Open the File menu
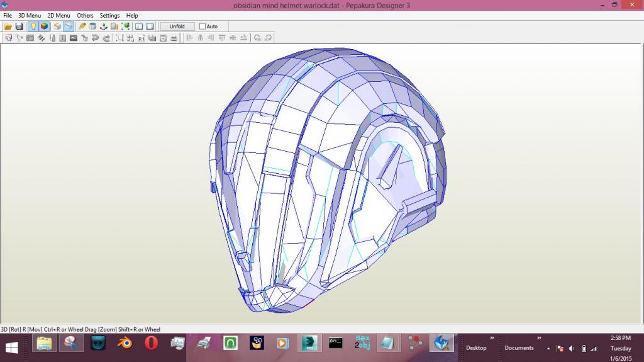 [x=8, y=15]
